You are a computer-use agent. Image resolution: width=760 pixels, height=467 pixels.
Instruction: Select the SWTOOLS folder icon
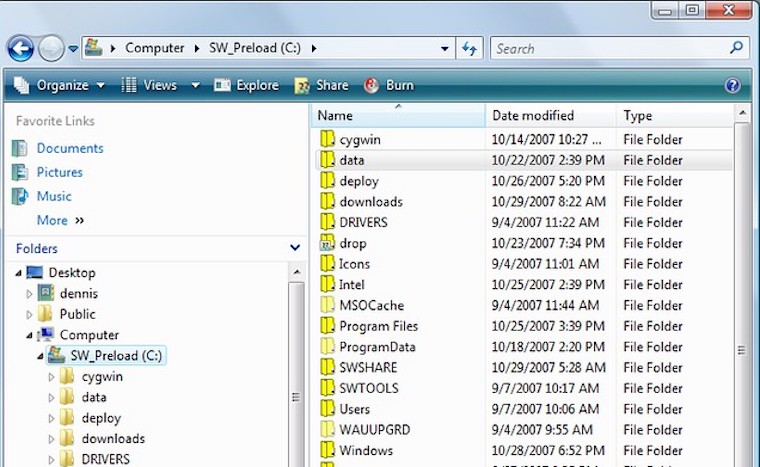coord(327,387)
